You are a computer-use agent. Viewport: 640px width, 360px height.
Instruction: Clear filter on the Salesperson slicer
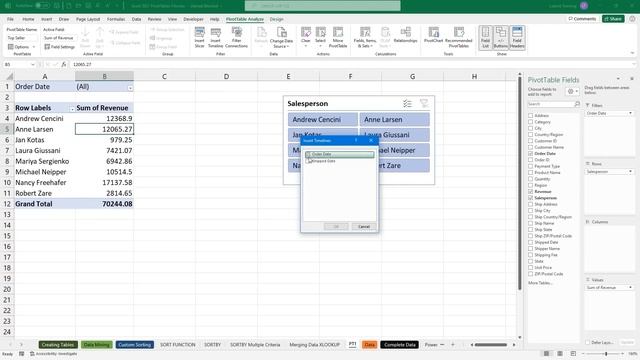point(424,104)
